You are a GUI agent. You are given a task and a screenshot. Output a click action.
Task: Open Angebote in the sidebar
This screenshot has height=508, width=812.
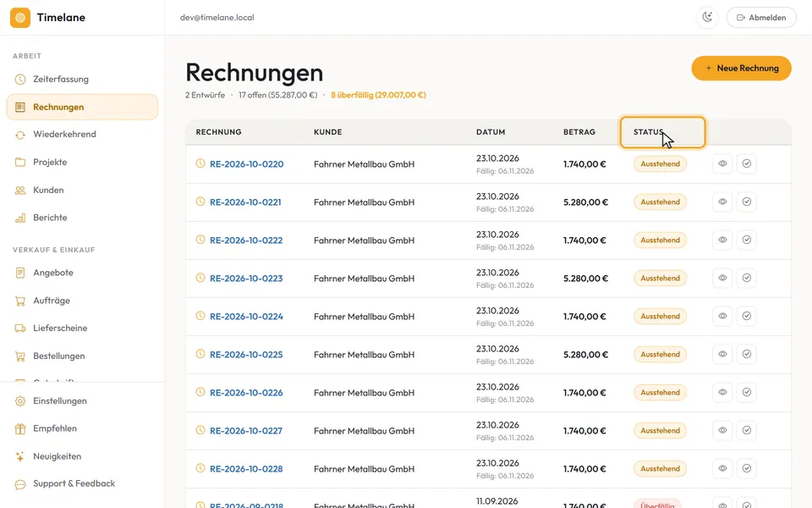tap(82, 273)
